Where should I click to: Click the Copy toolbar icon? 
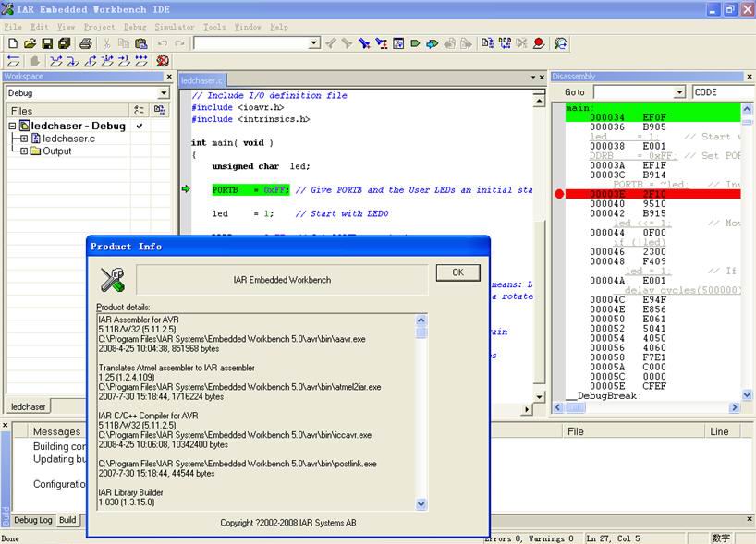[x=124, y=43]
